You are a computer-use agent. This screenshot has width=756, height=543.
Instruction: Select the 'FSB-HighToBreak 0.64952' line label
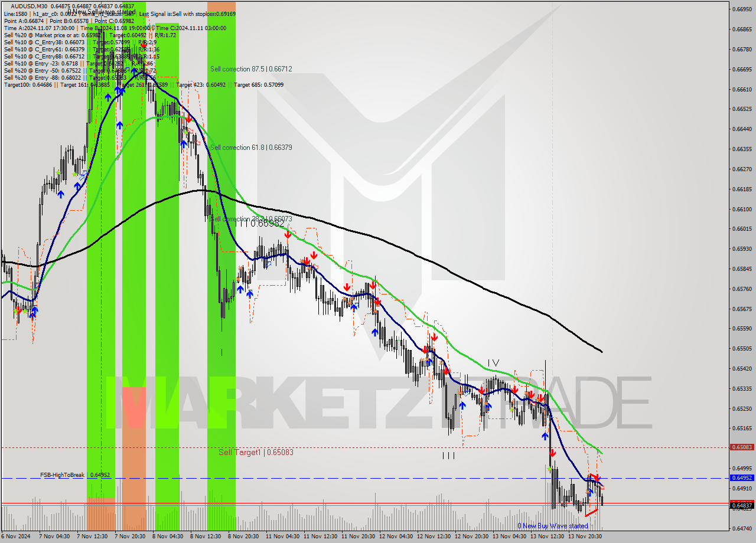(x=75, y=475)
